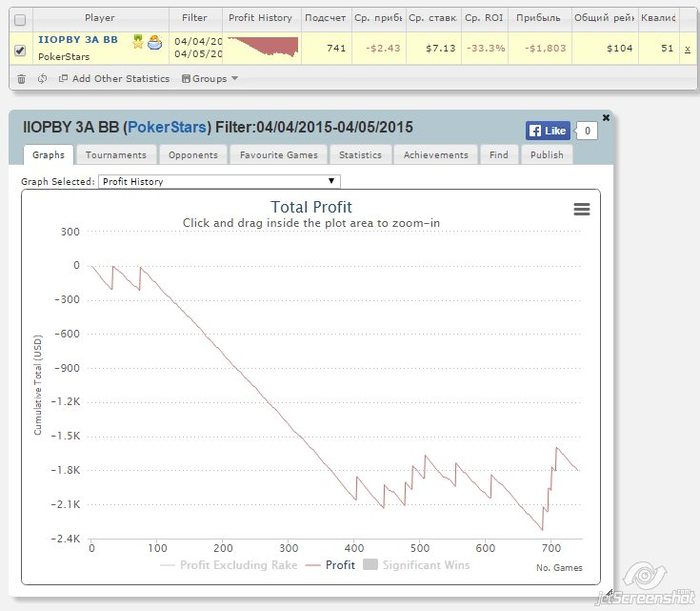Click the fish bowl icon in the player row
This screenshot has width=700, height=611.
click(x=154, y=42)
